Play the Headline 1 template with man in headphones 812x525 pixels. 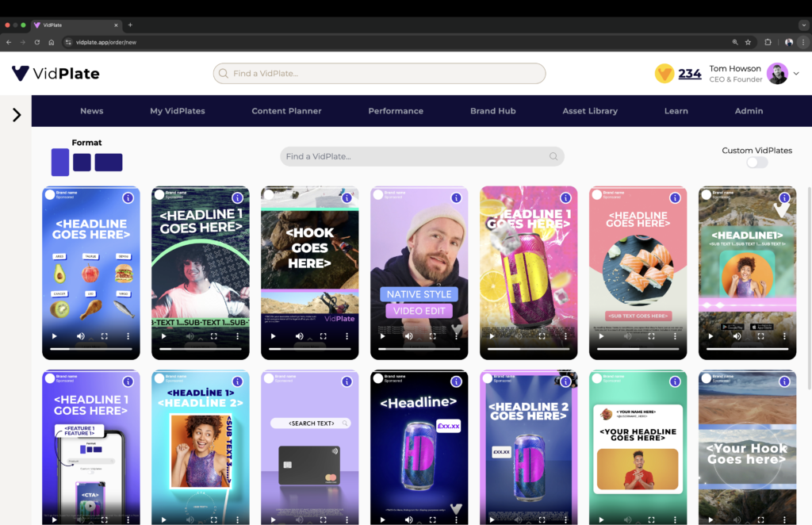pos(163,336)
